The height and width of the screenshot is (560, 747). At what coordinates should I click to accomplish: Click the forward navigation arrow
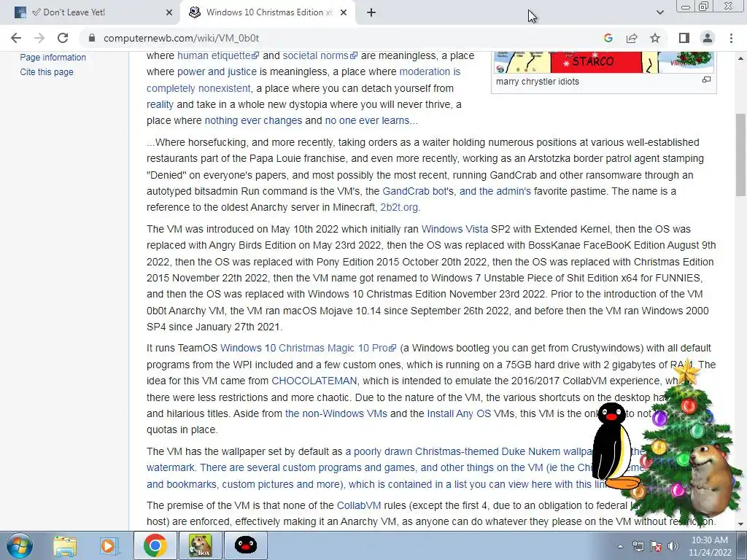(39, 38)
